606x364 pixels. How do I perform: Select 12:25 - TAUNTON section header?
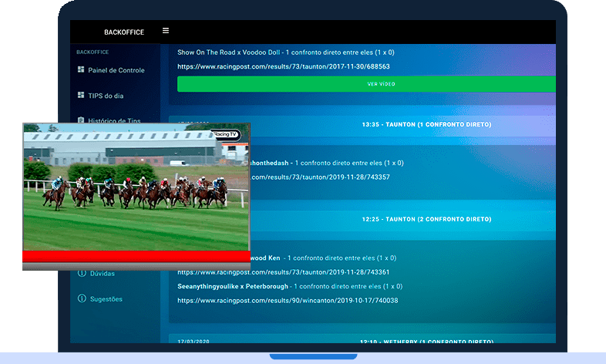[x=426, y=219]
